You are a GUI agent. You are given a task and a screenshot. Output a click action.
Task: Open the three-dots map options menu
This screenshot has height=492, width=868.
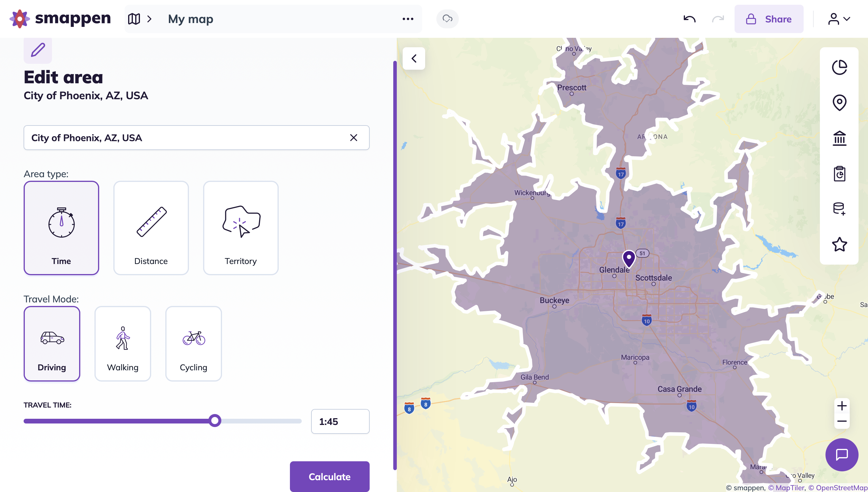coord(408,19)
